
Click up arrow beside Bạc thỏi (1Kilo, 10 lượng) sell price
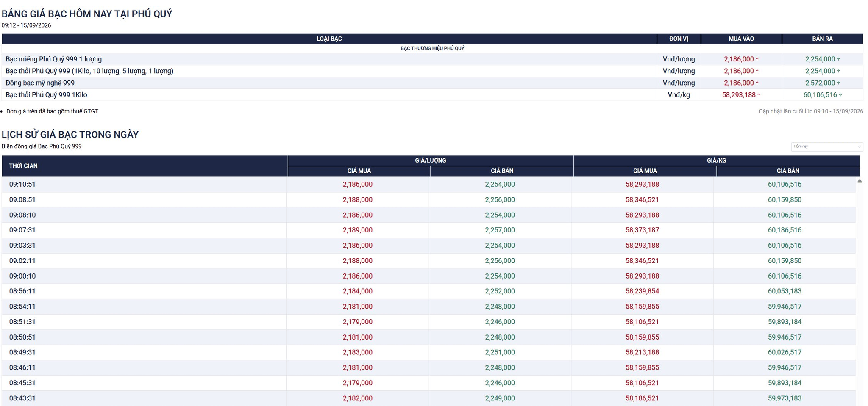tap(838, 71)
